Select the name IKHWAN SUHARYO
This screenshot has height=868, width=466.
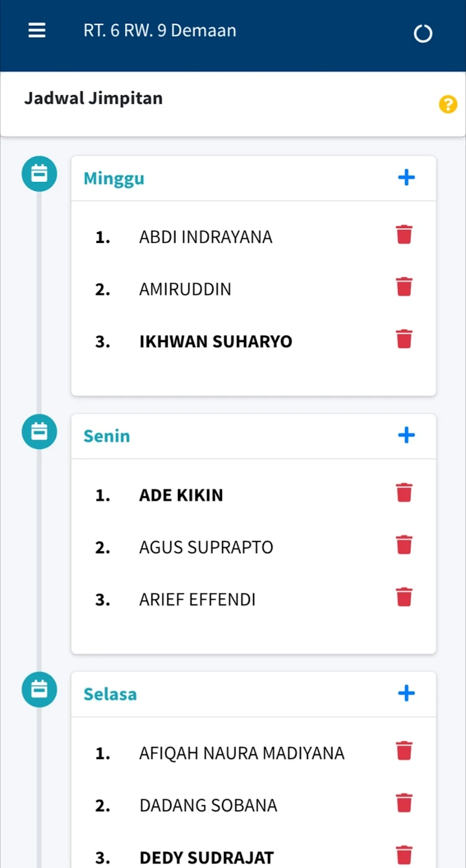pos(216,341)
